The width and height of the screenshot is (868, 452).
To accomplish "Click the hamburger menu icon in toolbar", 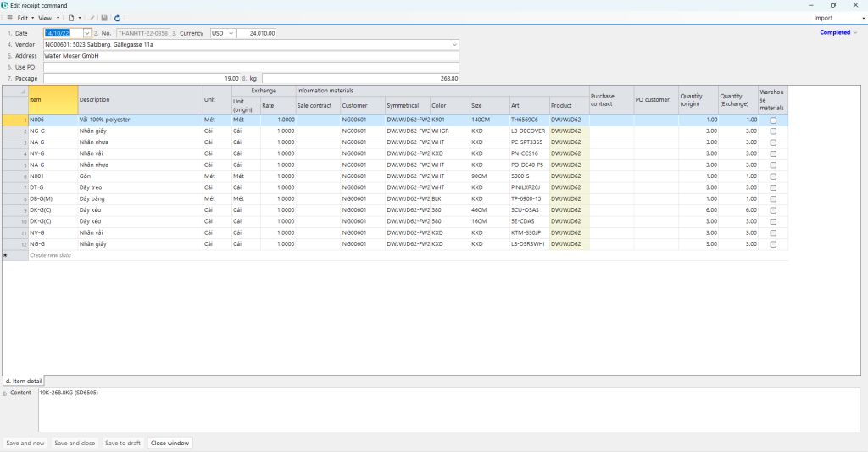I will tap(8, 18).
